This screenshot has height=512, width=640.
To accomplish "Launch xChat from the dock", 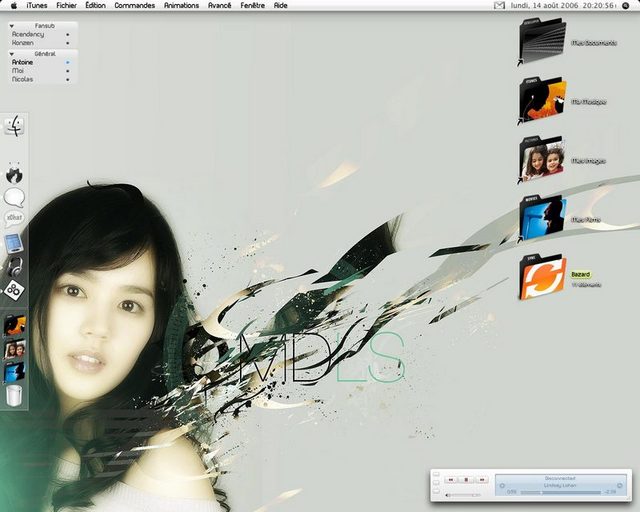I will pos(14,219).
